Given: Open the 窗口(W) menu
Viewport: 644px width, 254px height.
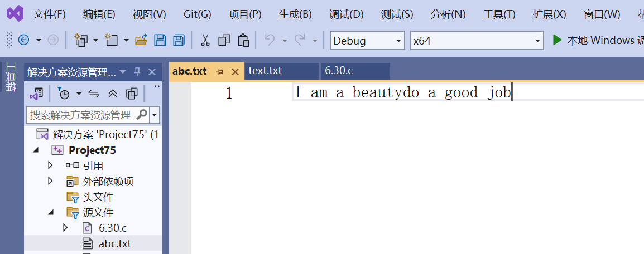Looking at the screenshot, I should point(602,14).
